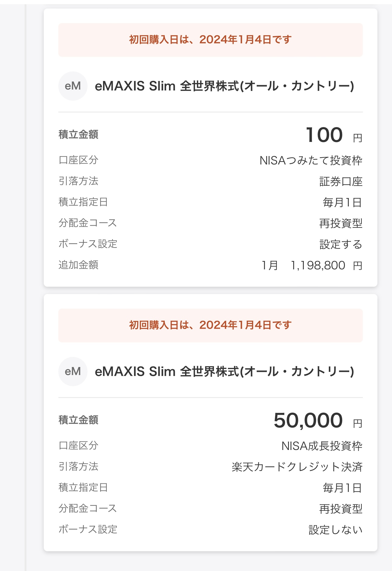This screenshot has height=571, width=392.
Task: Click 設定しない bonus setting in second card
Action: [335, 530]
